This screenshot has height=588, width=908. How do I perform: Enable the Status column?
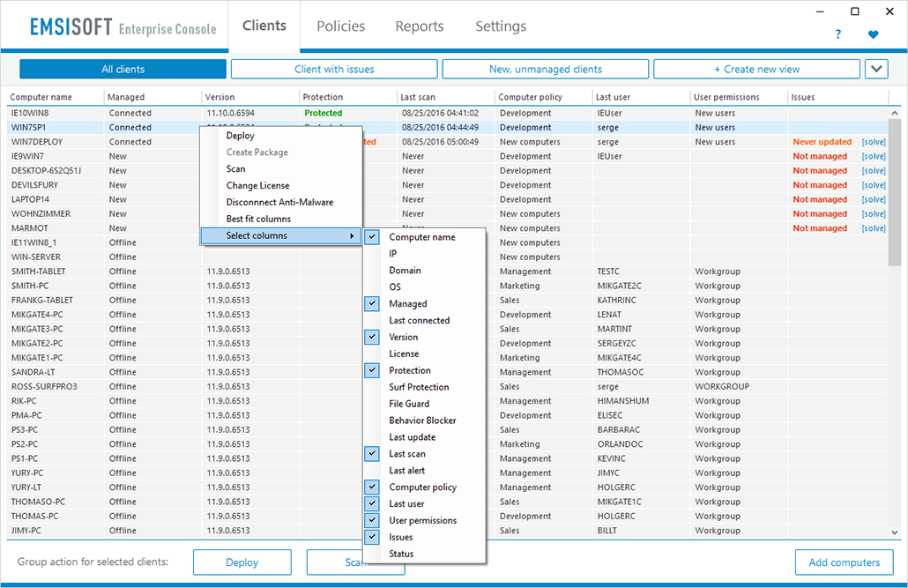(x=424, y=554)
